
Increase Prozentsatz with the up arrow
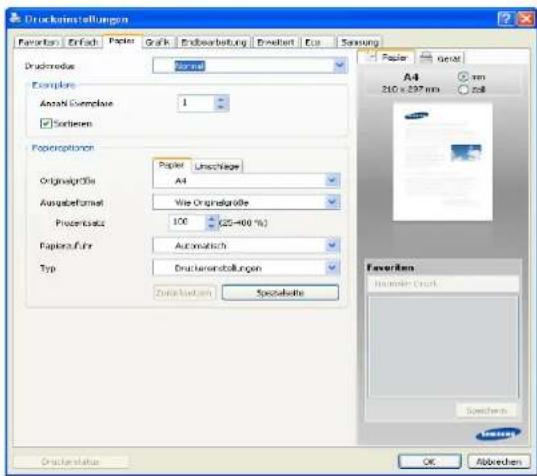212,219
